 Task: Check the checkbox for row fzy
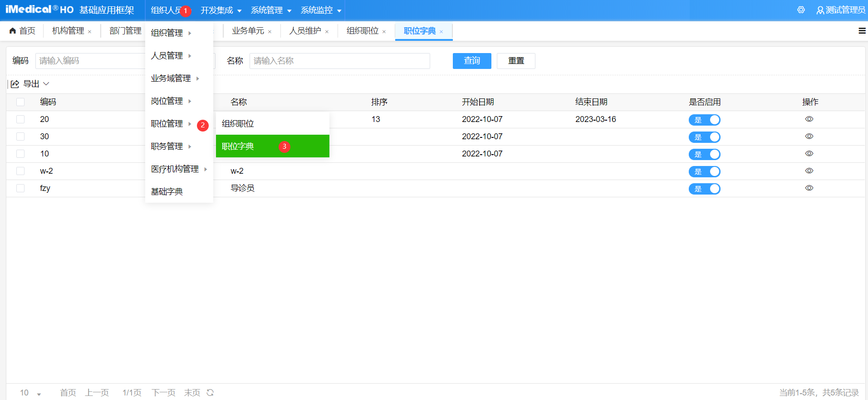(x=20, y=188)
